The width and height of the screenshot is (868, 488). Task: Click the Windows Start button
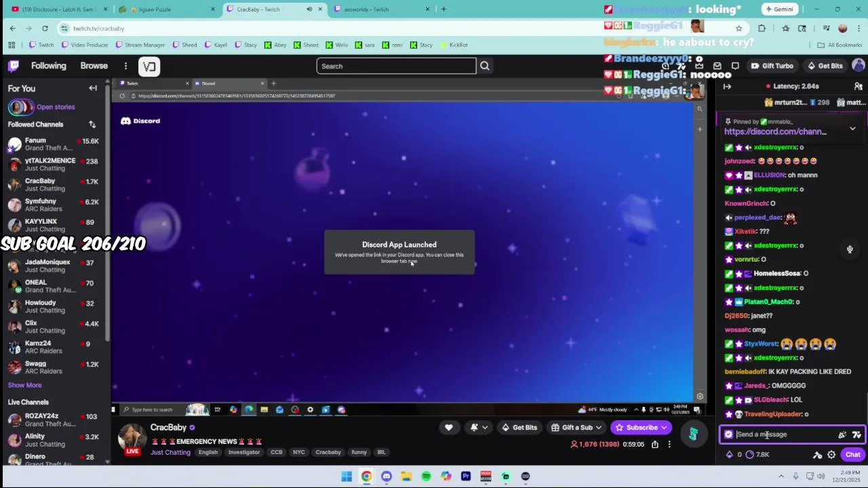(347, 476)
